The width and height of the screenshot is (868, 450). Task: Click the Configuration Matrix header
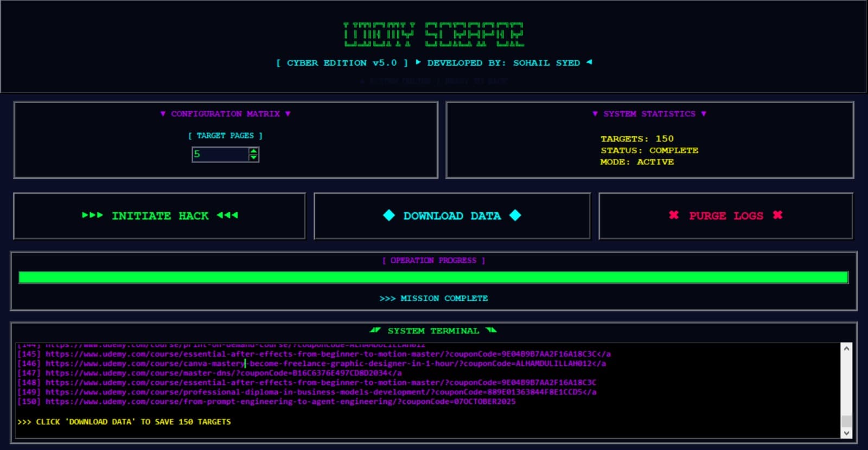click(x=225, y=114)
